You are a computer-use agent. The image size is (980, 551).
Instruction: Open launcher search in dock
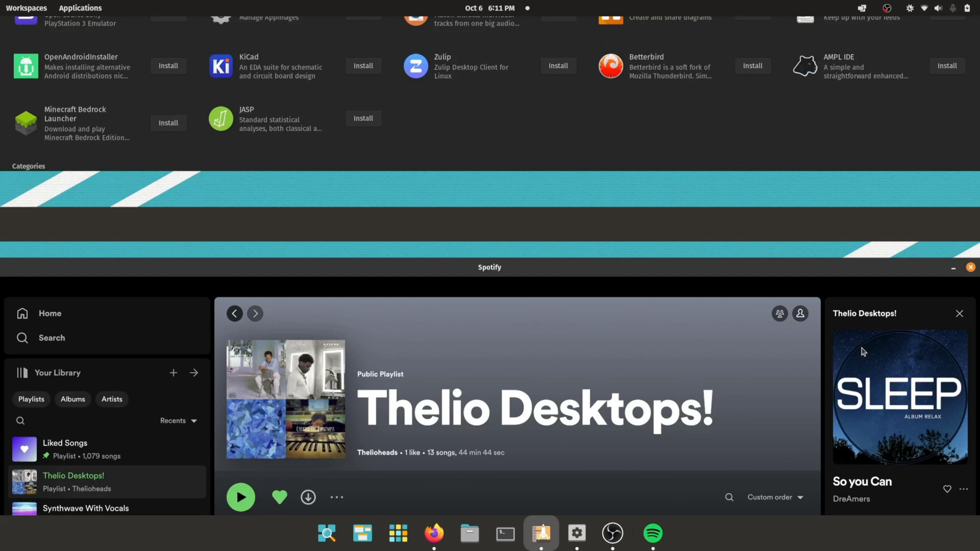(x=327, y=533)
